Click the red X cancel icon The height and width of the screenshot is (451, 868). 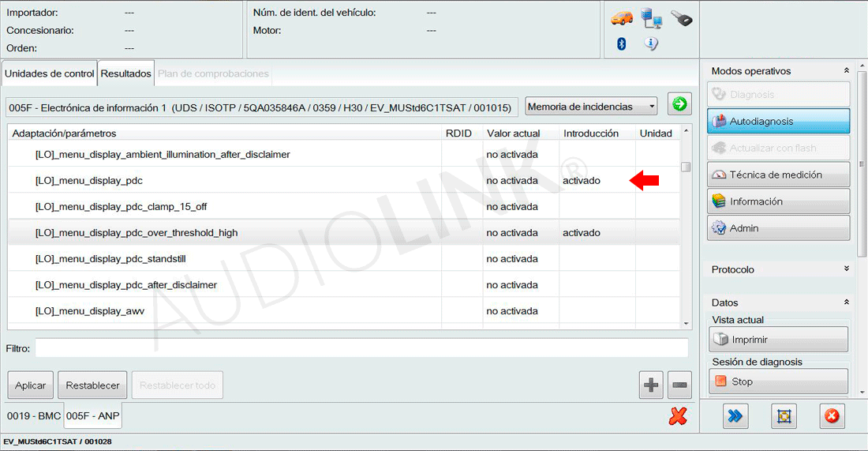677,416
